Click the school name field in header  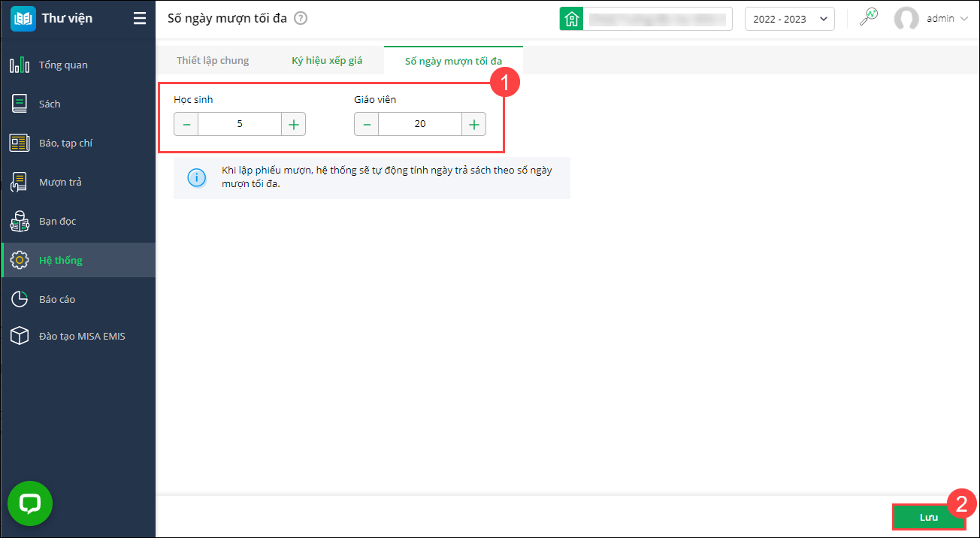[x=658, y=19]
